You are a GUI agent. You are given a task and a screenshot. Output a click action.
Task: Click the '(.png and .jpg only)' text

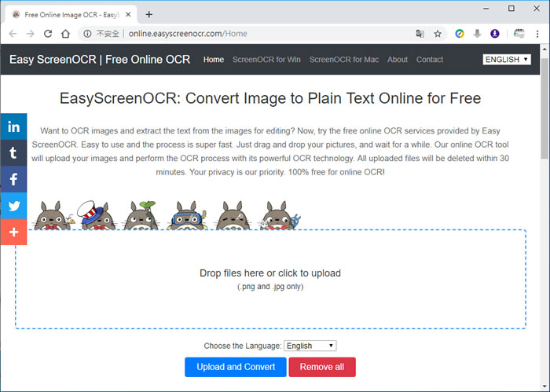270,287
